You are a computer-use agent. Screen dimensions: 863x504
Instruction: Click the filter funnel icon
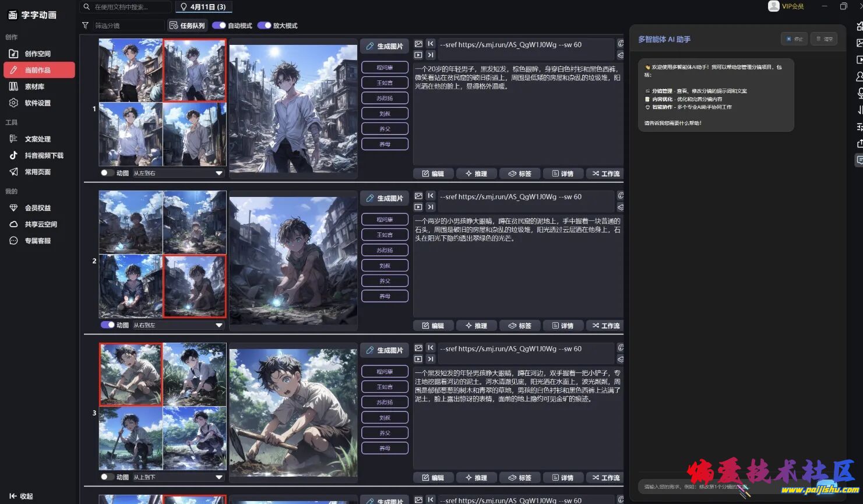85,26
